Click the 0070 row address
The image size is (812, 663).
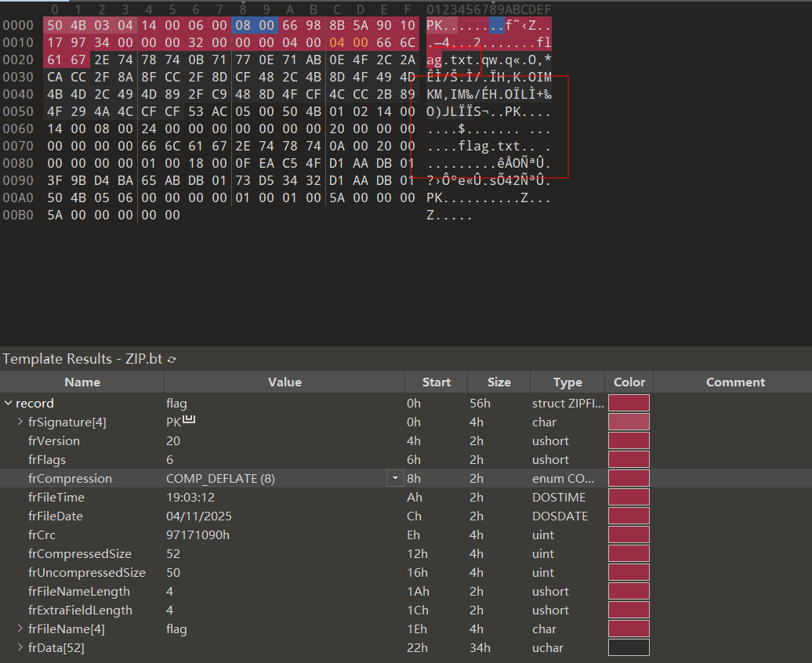point(18,146)
